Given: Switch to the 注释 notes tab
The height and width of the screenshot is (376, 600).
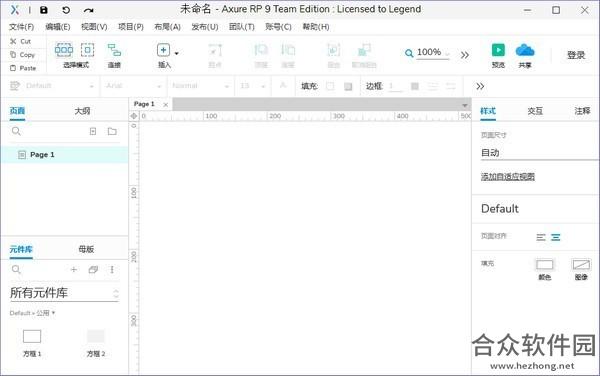Looking at the screenshot, I should point(582,111).
